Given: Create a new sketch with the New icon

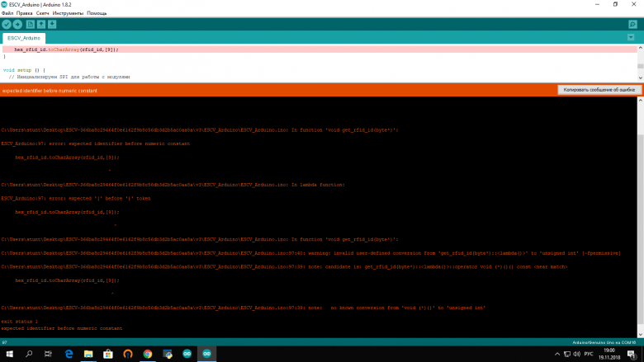Looking at the screenshot, I should pyautogui.click(x=31, y=25).
